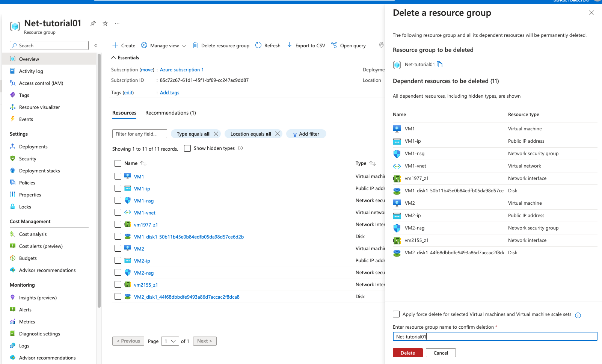This screenshot has width=602, height=364.
Task: Click the Cancel button in the delete panel
Action: [441, 353]
